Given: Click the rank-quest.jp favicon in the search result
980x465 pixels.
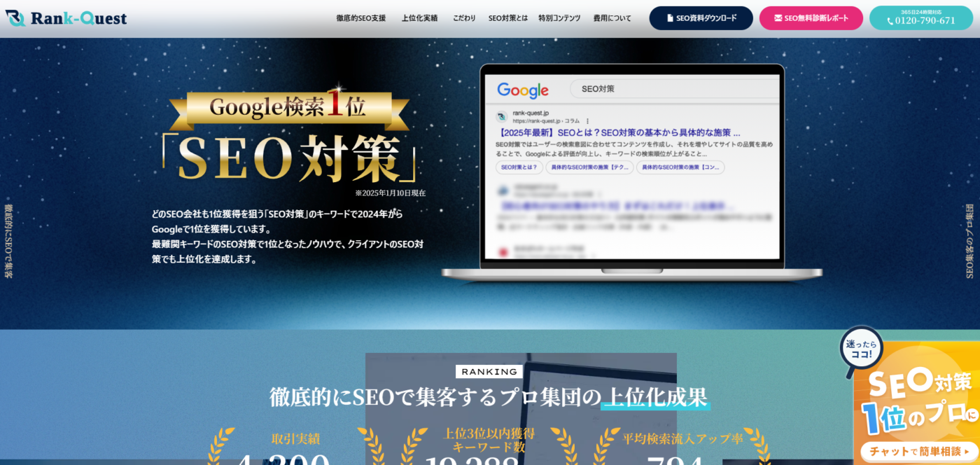Looking at the screenshot, I should [502, 116].
